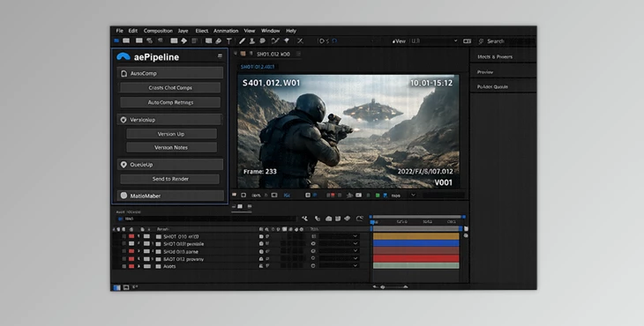644x326 pixels.
Task: Select the Type tool T icon
Action: [229, 41]
